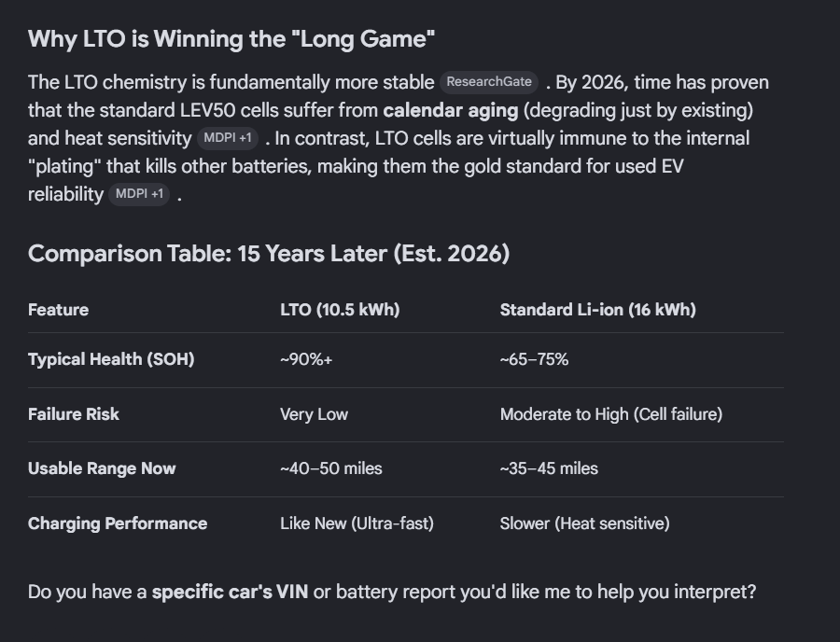Click the "Like New (Ultra-fast)" cell
This screenshot has height=642, width=840.
357,523
